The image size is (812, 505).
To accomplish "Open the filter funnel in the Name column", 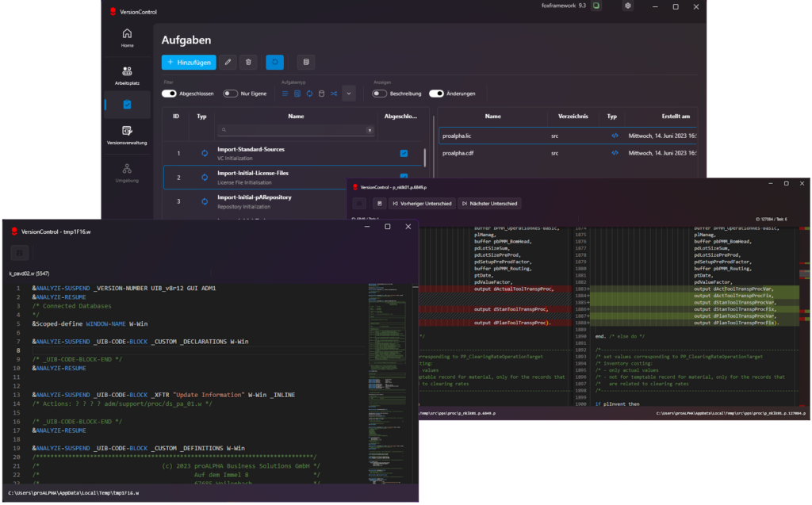I will pyautogui.click(x=369, y=128).
